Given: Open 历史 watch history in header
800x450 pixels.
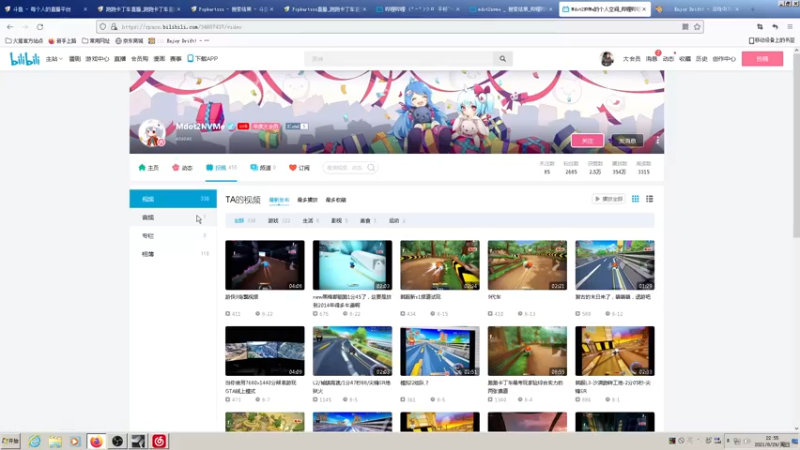Looking at the screenshot, I should pyautogui.click(x=702, y=59).
